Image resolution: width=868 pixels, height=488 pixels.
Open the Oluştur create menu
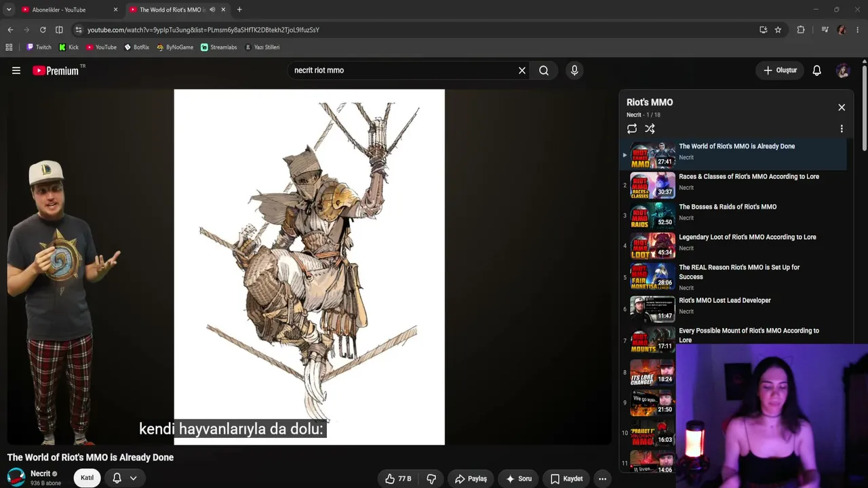(x=780, y=70)
